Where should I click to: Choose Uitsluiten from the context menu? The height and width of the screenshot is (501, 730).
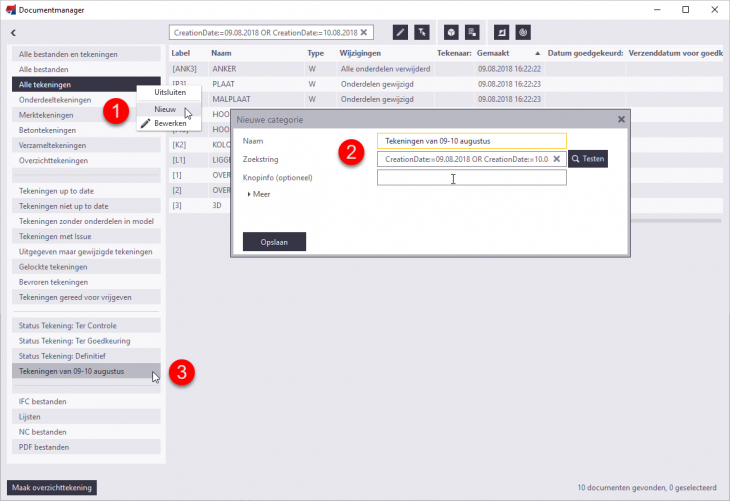coord(169,93)
